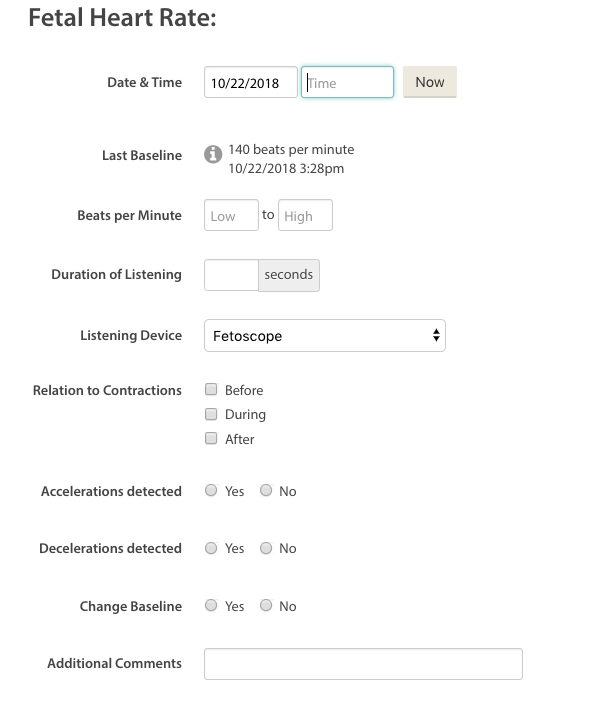Click the Last Baseline info icon

pos(213,154)
